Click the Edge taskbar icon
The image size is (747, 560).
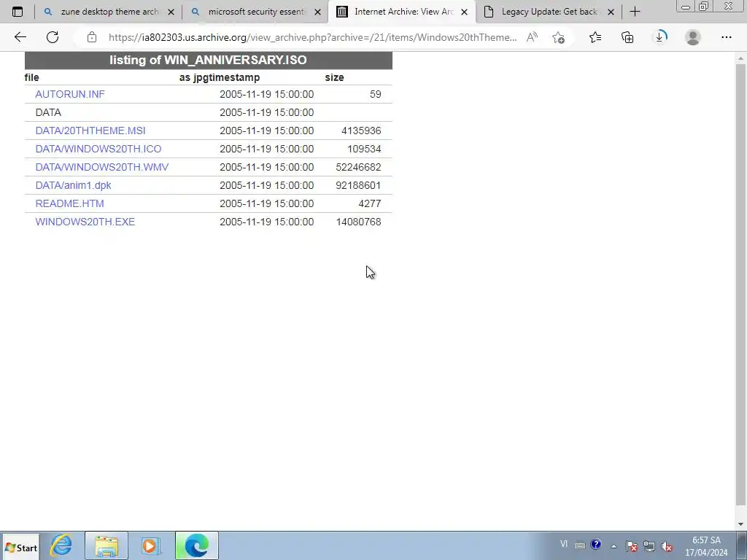tap(197, 545)
